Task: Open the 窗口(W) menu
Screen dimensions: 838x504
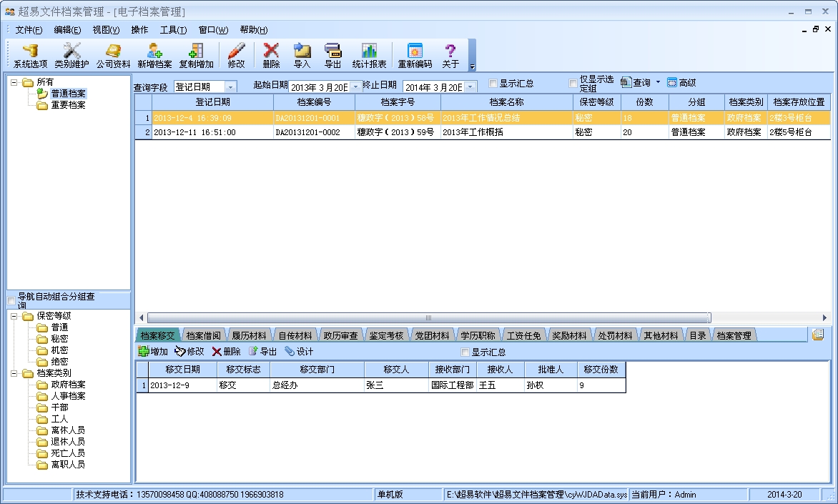Action: click(213, 30)
